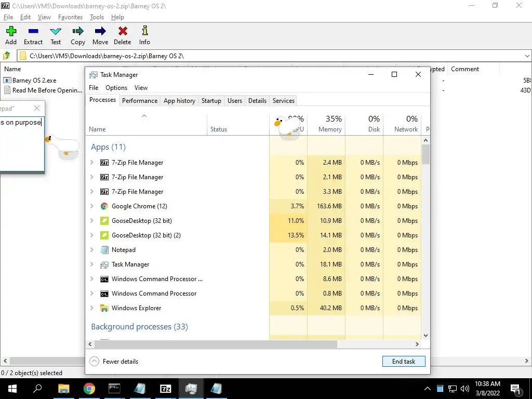Select the Google Chrome process icon
Image resolution: width=532 pixels, height=399 pixels.
point(104,206)
